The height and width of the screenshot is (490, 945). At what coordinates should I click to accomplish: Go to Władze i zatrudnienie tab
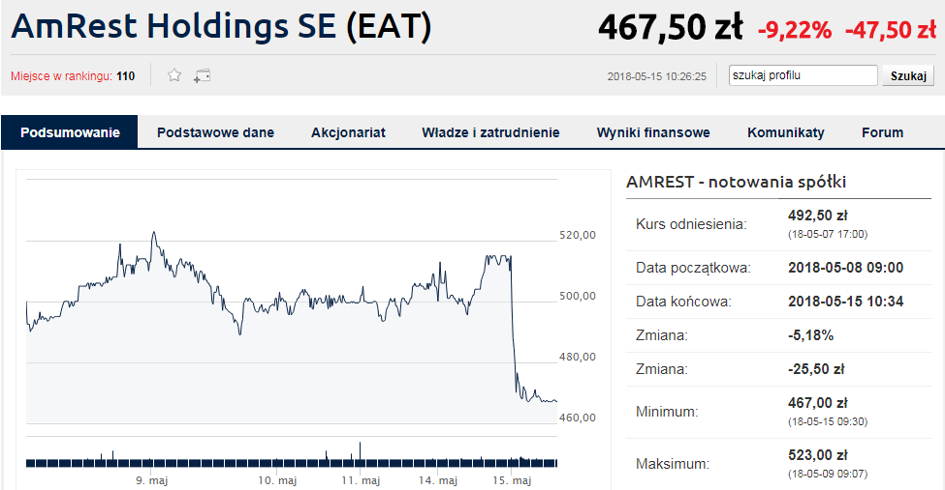(x=490, y=132)
